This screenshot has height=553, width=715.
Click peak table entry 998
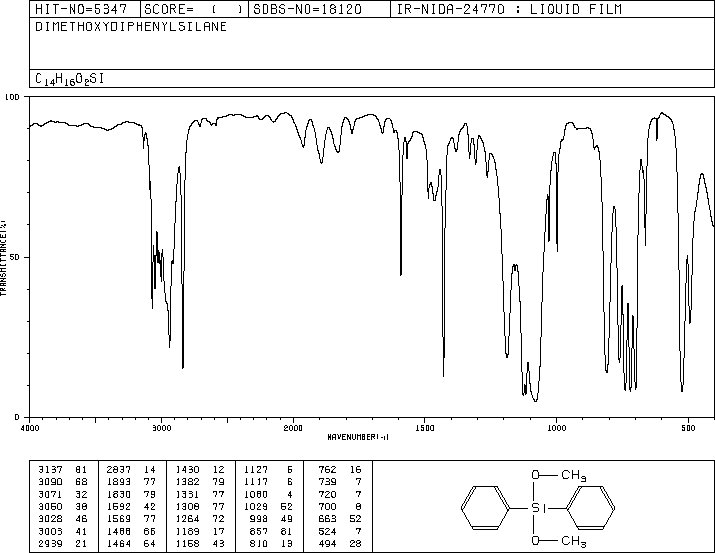(x=259, y=519)
